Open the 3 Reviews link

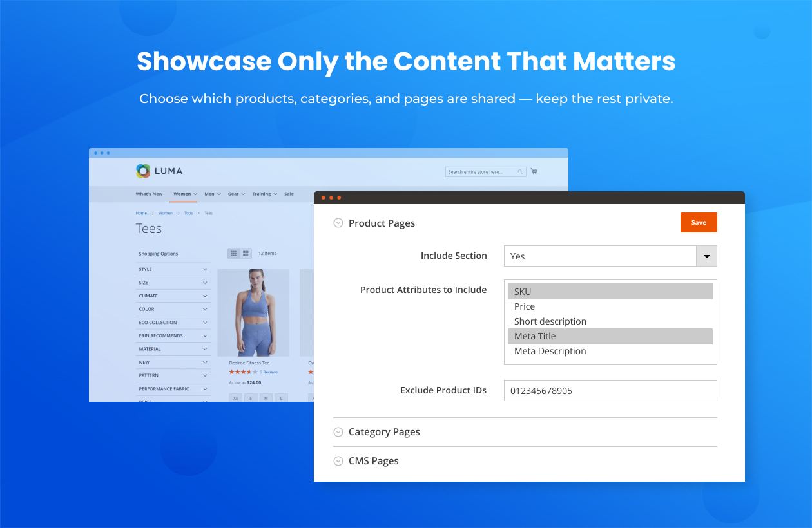click(x=269, y=372)
